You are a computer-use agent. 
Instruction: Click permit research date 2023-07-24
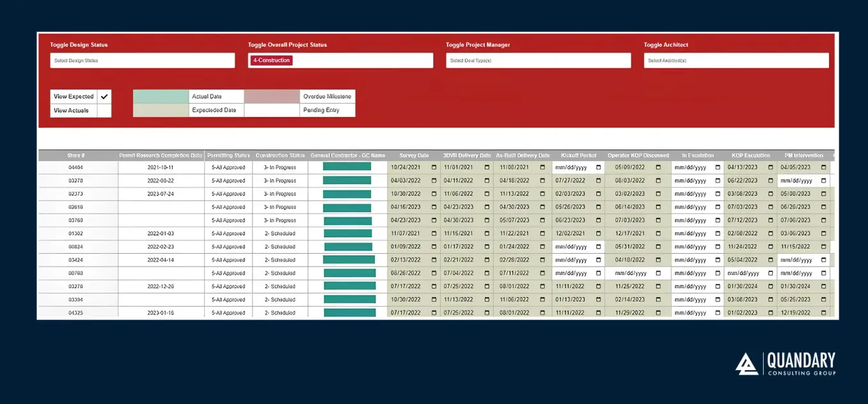(161, 194)
